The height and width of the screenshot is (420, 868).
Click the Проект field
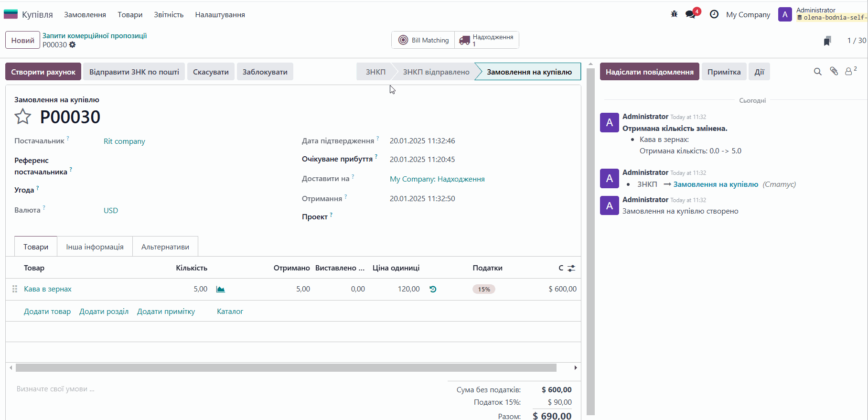480,216
